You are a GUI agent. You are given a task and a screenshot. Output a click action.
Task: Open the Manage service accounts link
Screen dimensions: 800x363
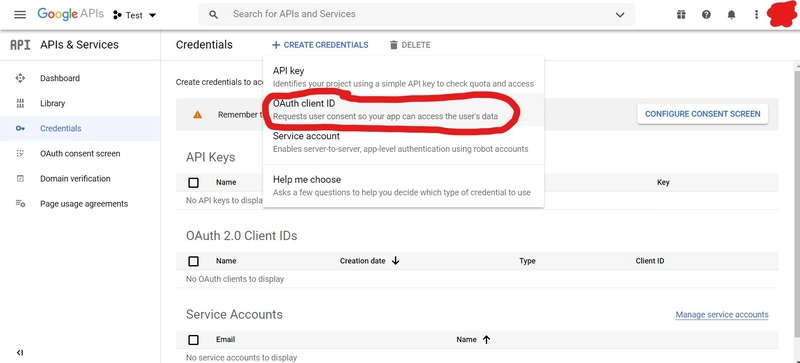[x=722, y=314]
